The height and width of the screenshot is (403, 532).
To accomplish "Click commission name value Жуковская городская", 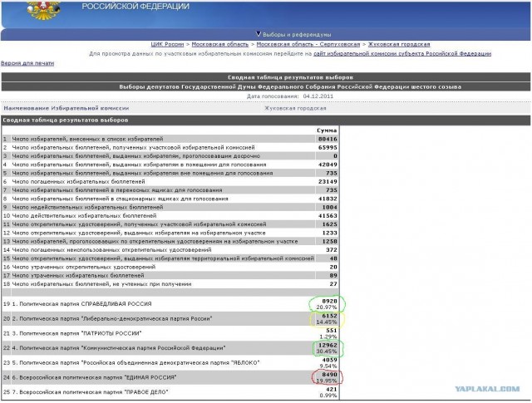I will 295,108.
